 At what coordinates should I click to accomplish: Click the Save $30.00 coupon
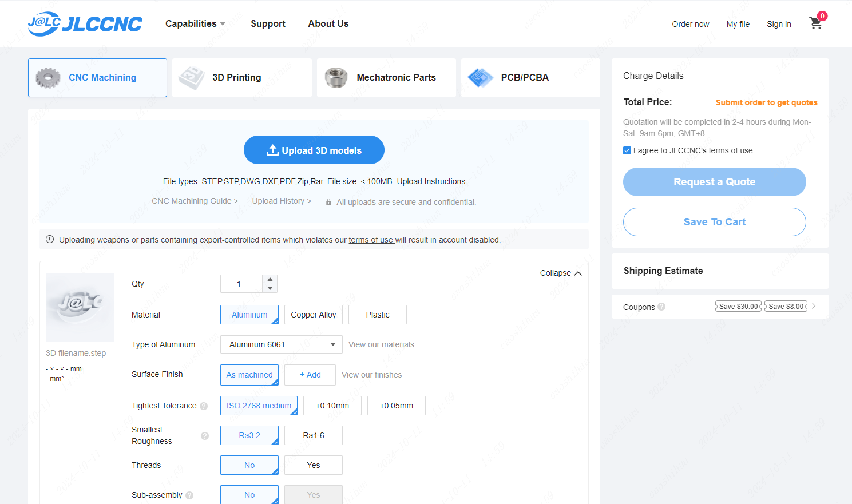pyautogui.click(x=739, y=306)
